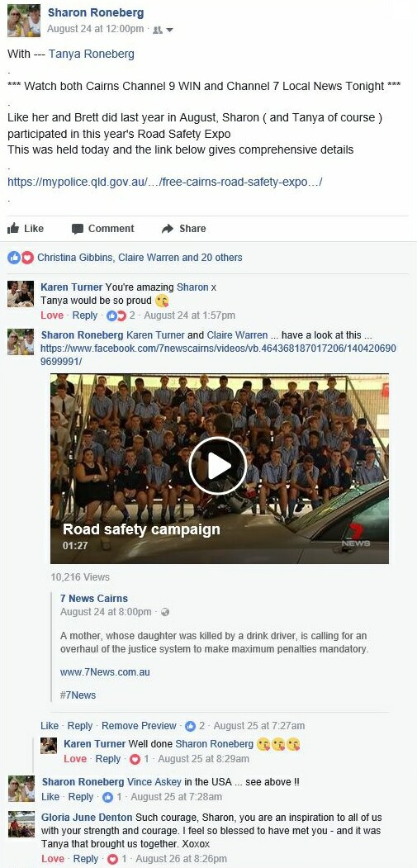Click the friends audience icon beside post date
417x868 pixels.
(157, 30)
